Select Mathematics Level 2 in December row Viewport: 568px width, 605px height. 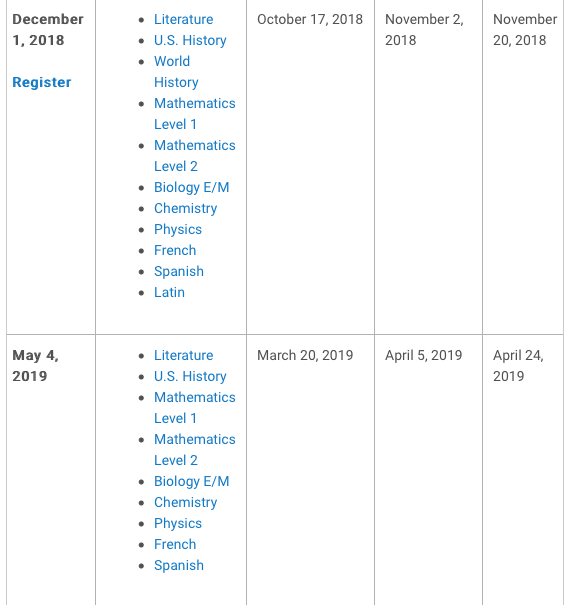(x=195, y=156)
